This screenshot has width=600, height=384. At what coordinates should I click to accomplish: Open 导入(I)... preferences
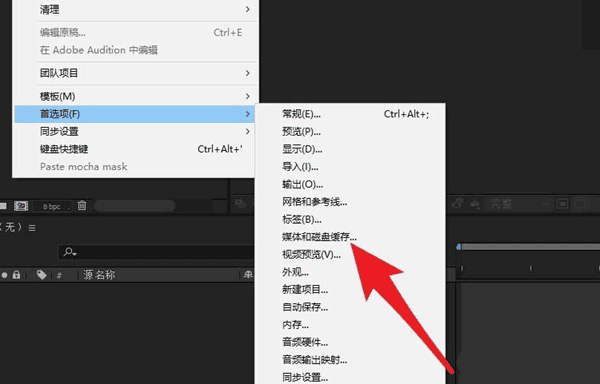point(350,167)
